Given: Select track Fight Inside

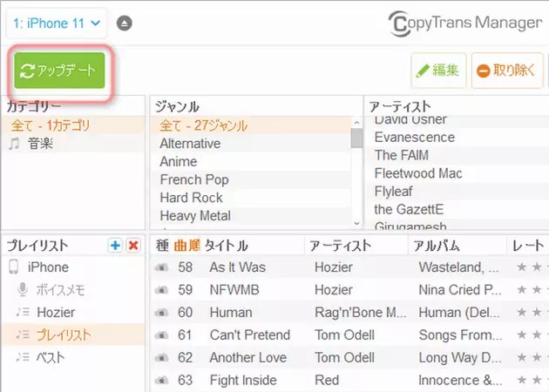Looking at the screenshot, I should [x=243, y=380].
